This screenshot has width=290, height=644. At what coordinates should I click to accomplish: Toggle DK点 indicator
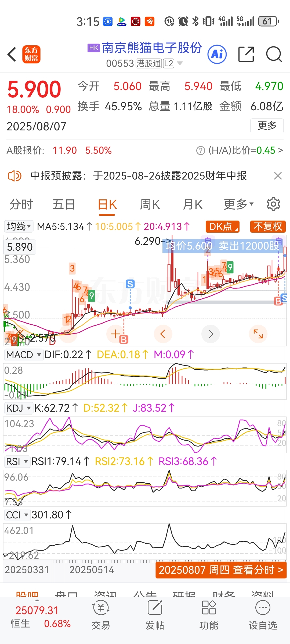[x=222, y=226]
